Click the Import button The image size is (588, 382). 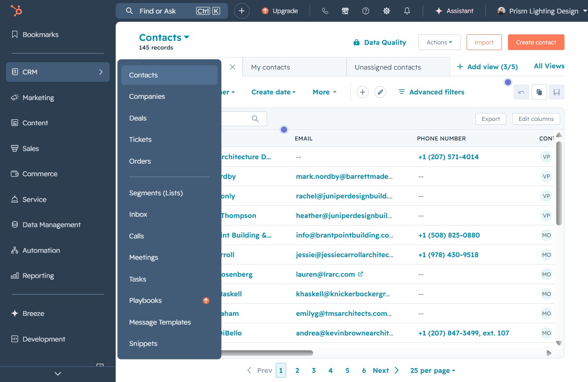[484, 42]
